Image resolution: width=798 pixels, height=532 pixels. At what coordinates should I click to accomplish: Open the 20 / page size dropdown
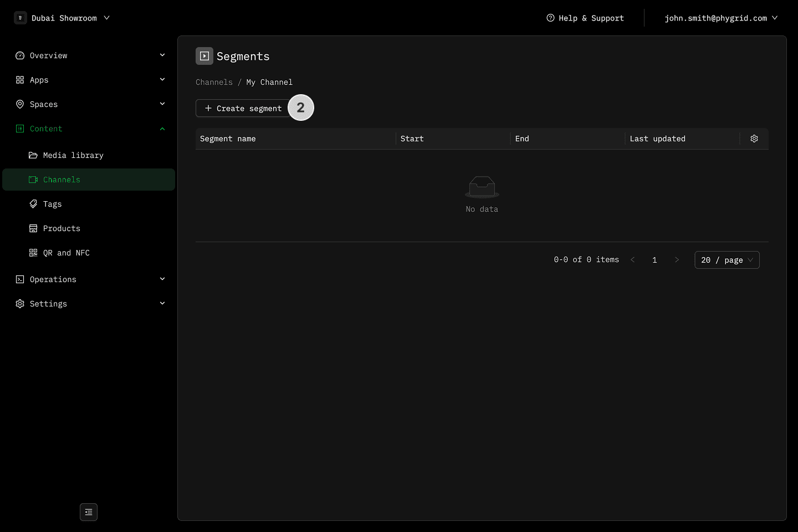pyautogui.click(x=727, y=260)
